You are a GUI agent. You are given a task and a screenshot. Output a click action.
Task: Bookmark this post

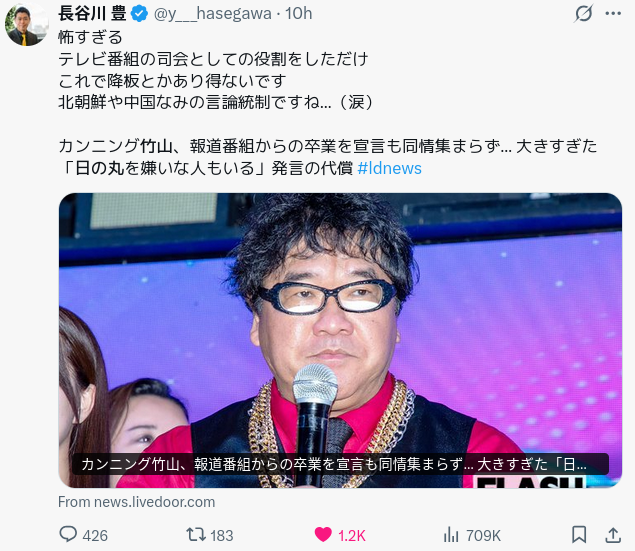pyautogui.click(x=579, y=534)
